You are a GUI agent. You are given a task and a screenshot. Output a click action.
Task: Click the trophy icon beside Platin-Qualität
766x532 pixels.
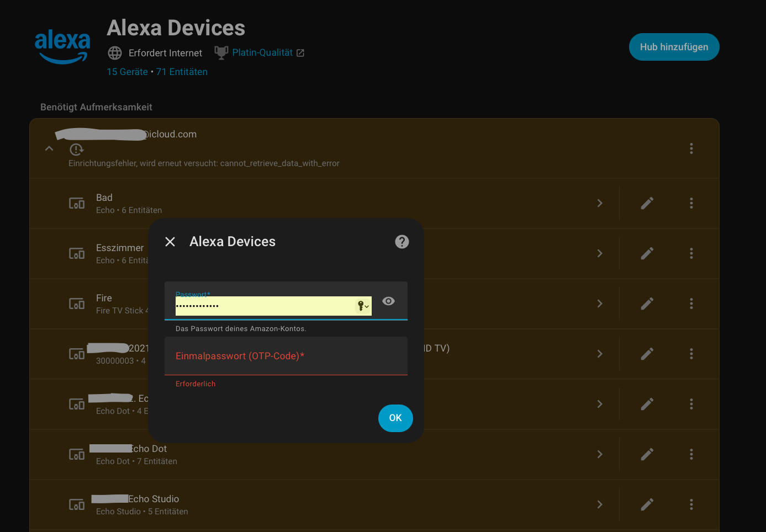click(221, 52)
